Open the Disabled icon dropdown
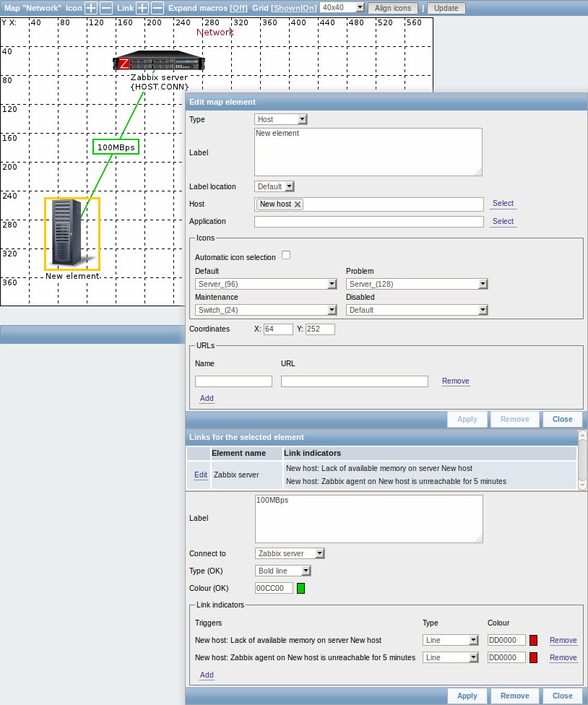 coord(418,310)
